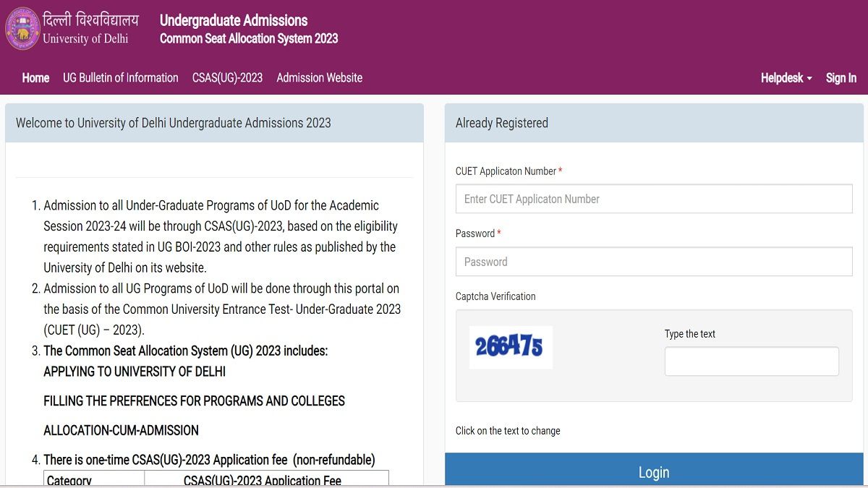Image resolution: width=868 pixels, height=488 pixels.
Task: Go to the CSAS(UG)-2023 page
Action: (x=227, y=77)
